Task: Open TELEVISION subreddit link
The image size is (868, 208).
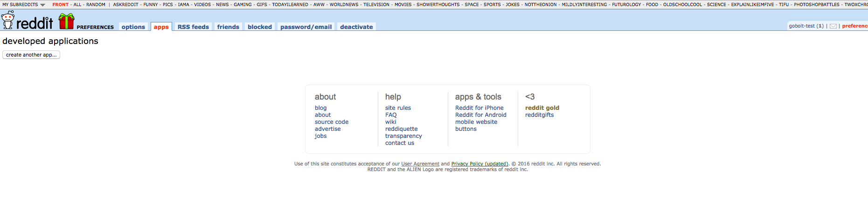Action: (x=376, y=5)
